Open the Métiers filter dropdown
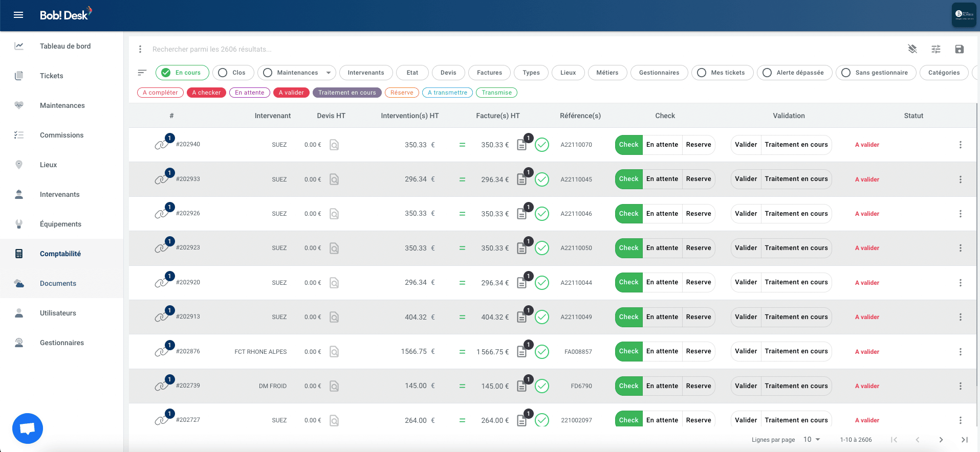980x452 pixels. click(x=607, y=73)
